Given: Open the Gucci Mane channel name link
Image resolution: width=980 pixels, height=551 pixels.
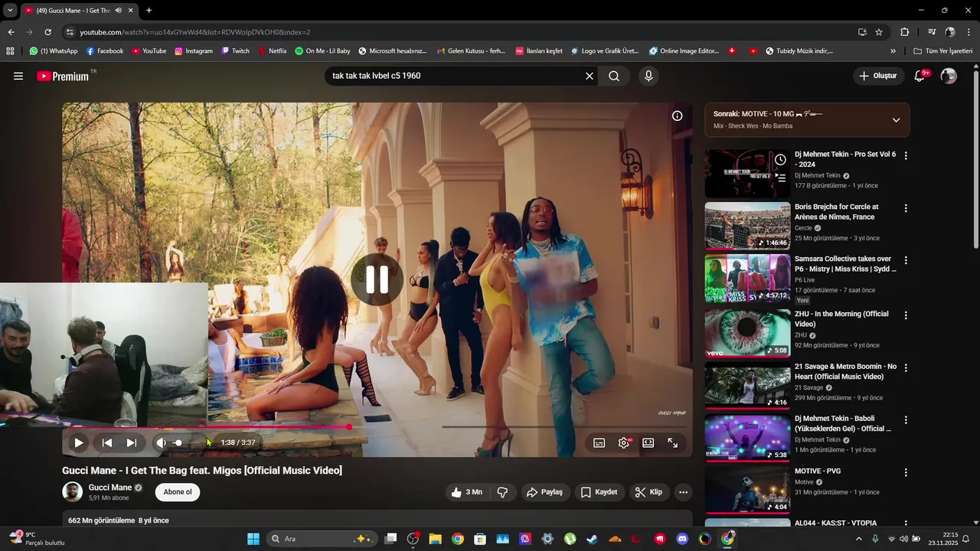Looking at the screenshot, I should [x=110, y=487].
